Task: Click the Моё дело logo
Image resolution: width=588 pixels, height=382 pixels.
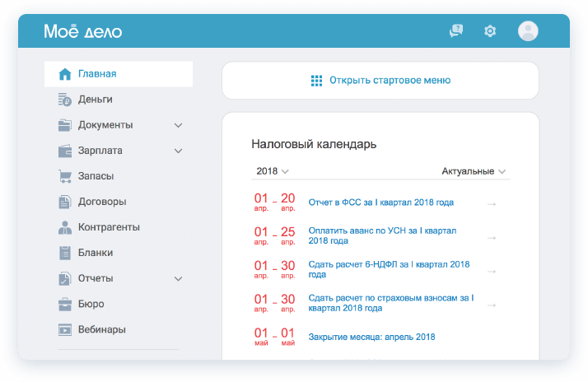Action: tap(82, 31)
